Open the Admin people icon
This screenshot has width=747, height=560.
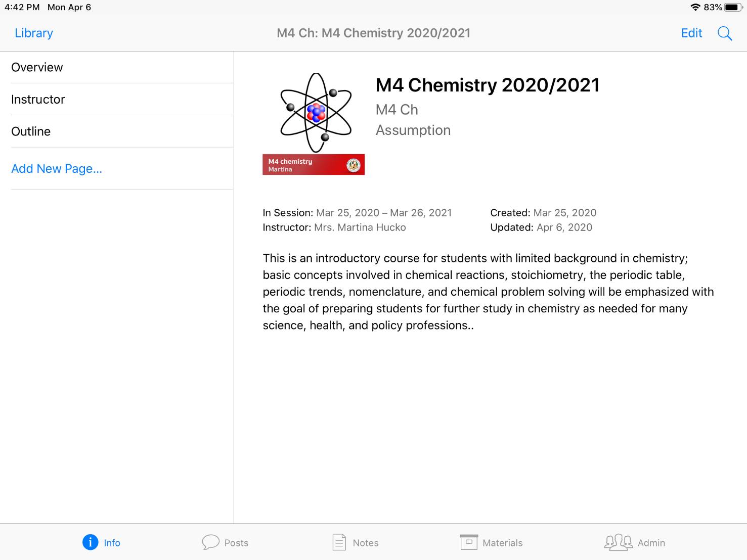click(x=618, y=542)
